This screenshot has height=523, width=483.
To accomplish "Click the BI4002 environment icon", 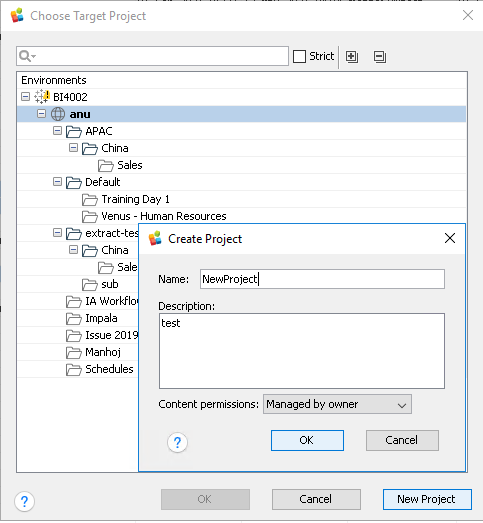I will click(x=42, y=97).
